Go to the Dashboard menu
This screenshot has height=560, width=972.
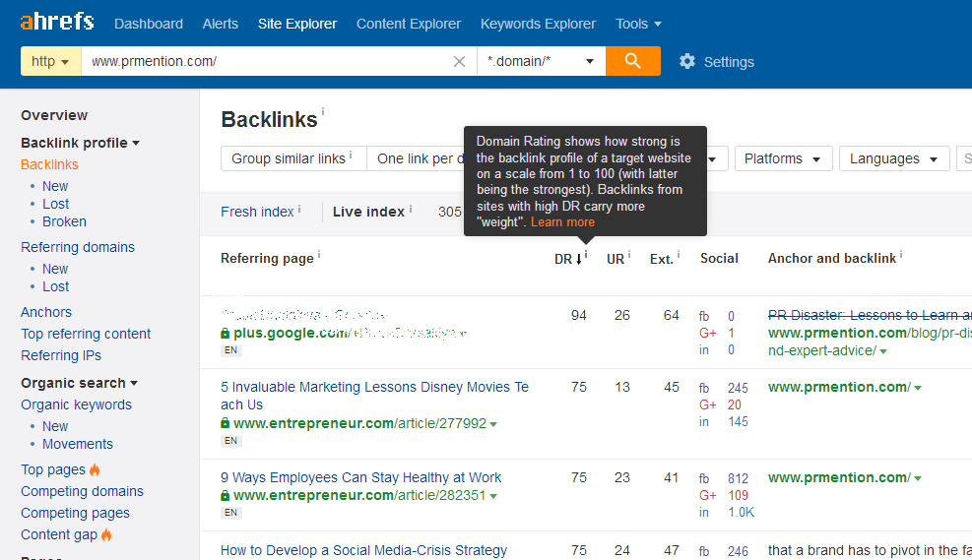pos(149,24)
